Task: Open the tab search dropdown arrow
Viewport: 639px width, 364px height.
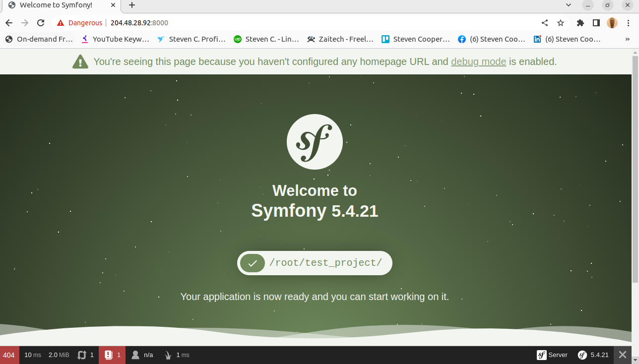Action: (x=569, y=5)
